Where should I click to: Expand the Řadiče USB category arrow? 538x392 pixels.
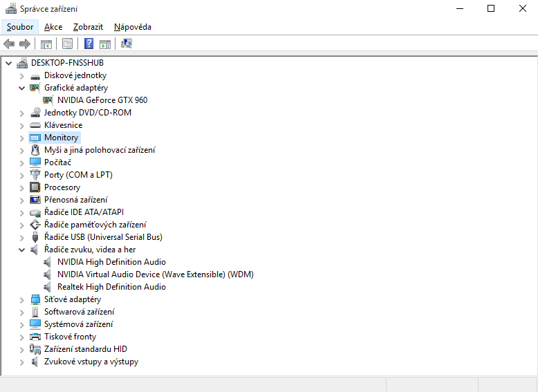coord(21,237)
